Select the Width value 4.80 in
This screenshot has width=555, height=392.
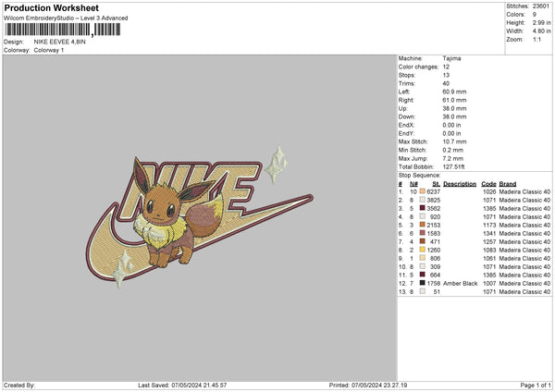pyautogui.click(x=541, y=31)
